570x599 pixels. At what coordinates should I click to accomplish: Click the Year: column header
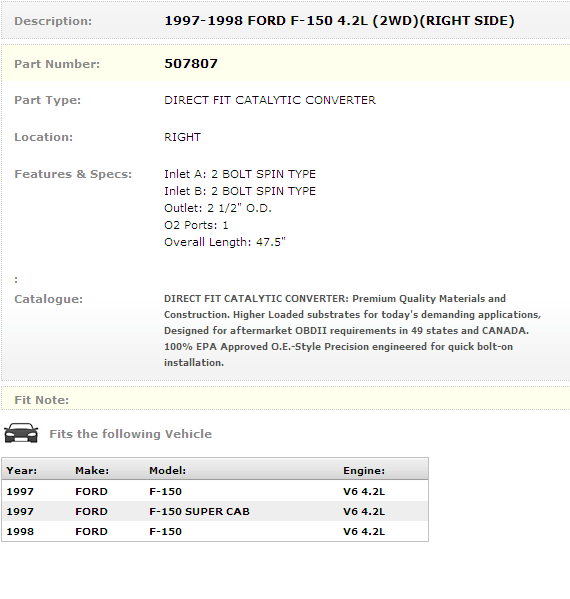[x=22, y=471]
